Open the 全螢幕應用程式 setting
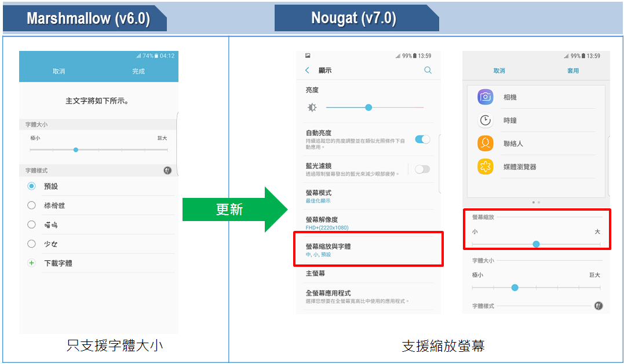The height and width of the screenshot is (364, 624). pos(368,297)
